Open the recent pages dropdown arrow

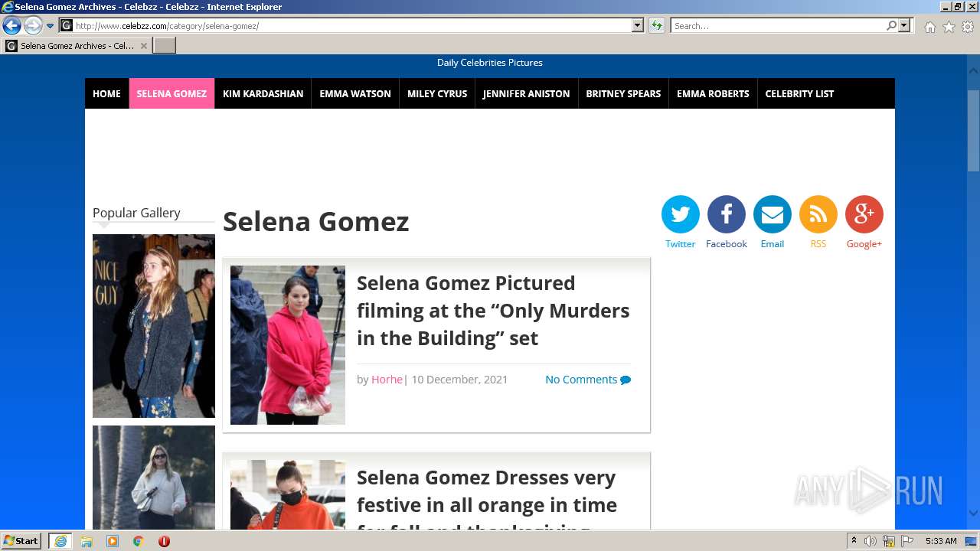point(51,26)
